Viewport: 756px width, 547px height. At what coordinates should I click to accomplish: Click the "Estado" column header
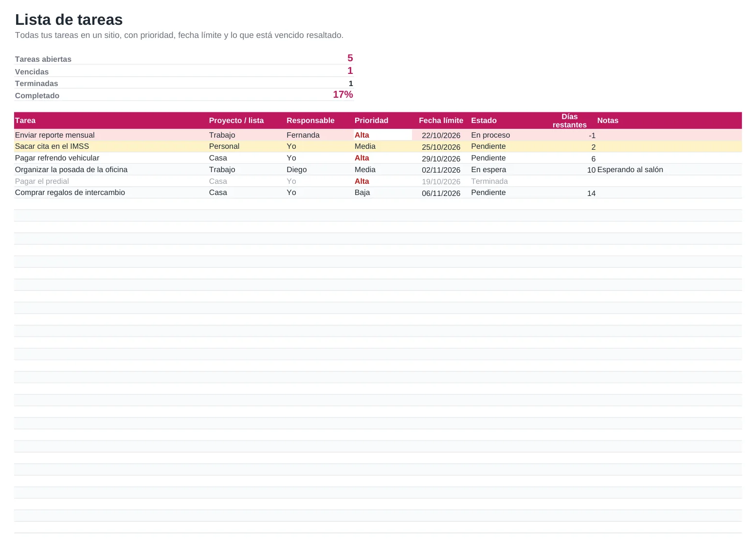(x=484, y=121)
